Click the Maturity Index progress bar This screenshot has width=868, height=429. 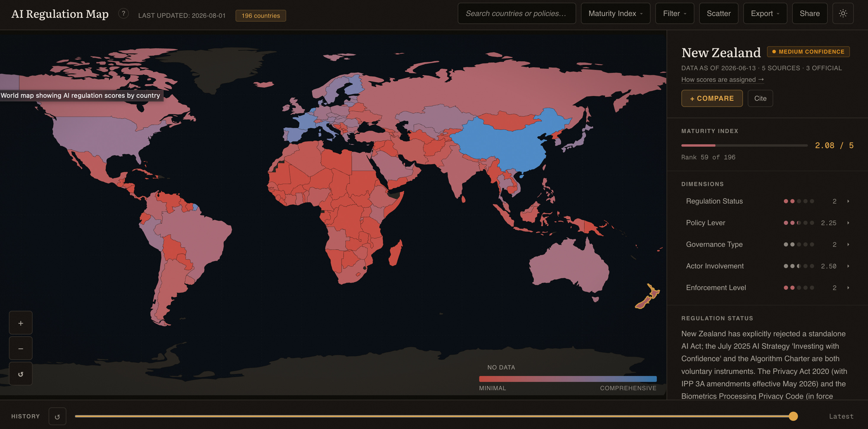coord(744,145)
